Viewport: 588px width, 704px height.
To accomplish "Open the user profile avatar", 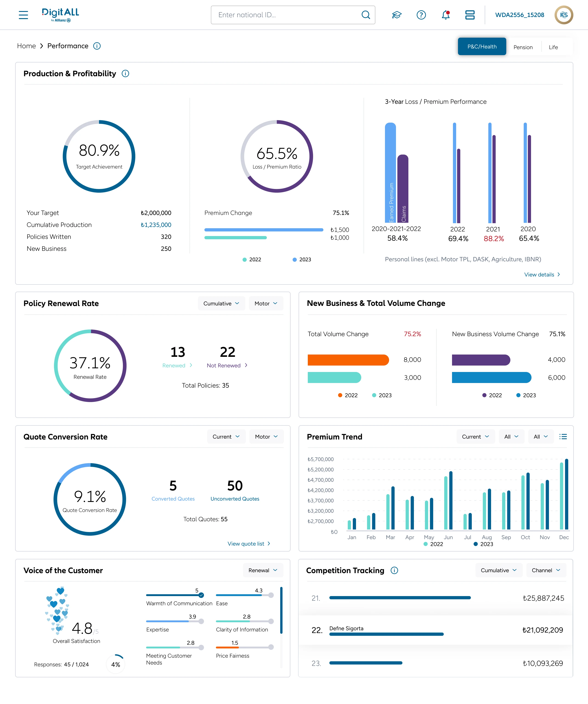I will [563, 15].
